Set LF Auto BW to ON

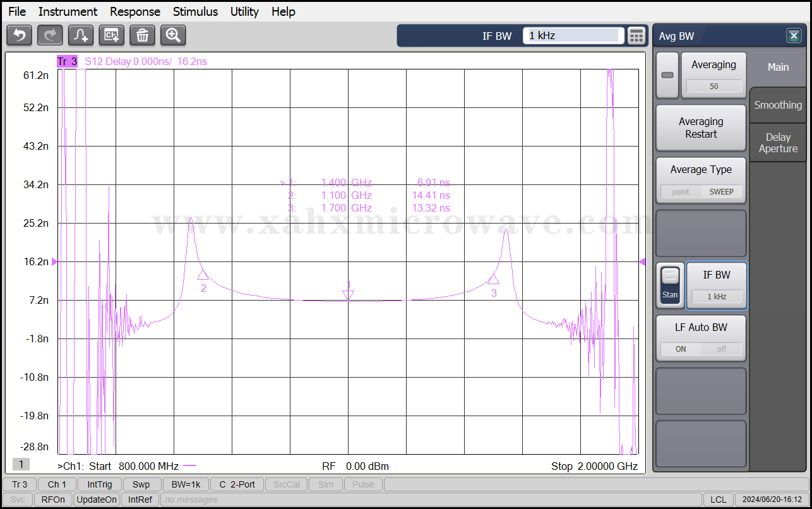point(681,349)
